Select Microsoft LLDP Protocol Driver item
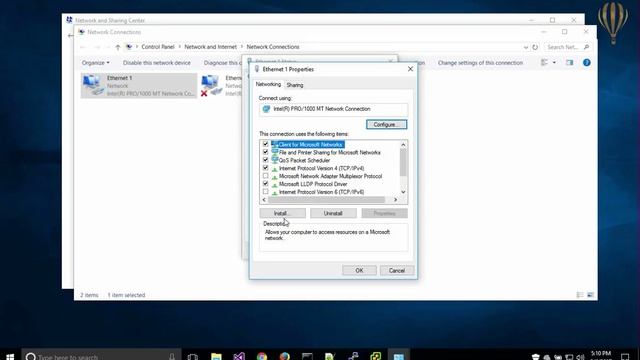This screenshot has width=640, height=360. (313, 184)
